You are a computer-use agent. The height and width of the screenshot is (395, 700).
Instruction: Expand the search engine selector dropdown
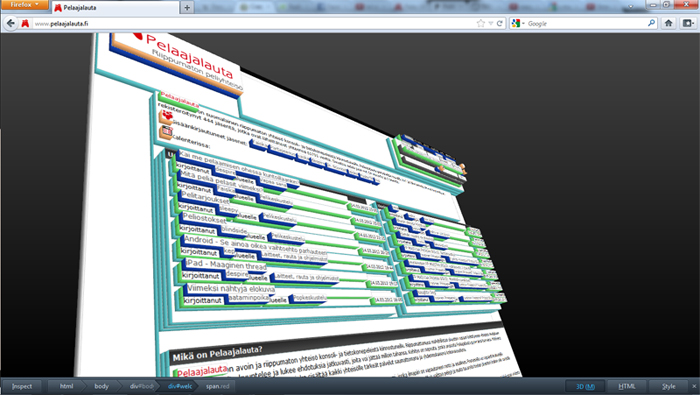518,24
